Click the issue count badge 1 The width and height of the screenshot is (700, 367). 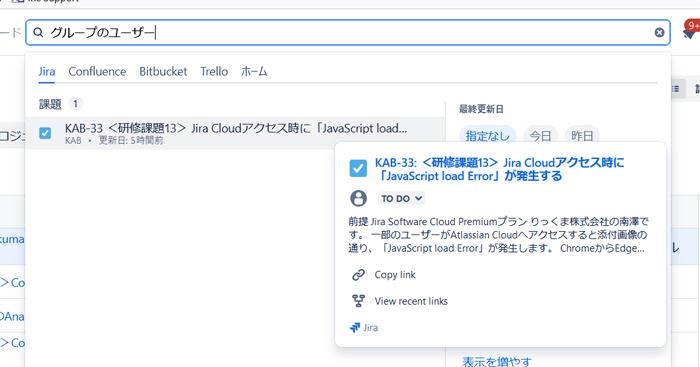coord(75,104)
